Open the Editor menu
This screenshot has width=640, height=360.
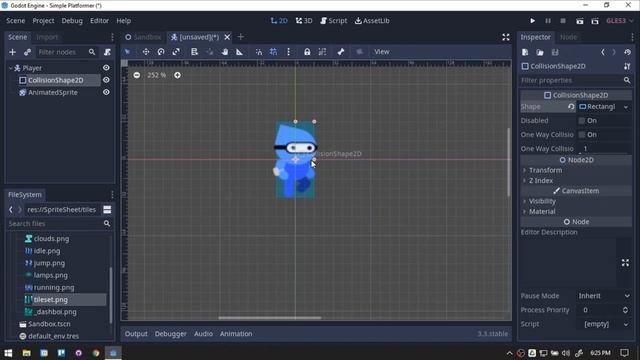click(99, 21)
